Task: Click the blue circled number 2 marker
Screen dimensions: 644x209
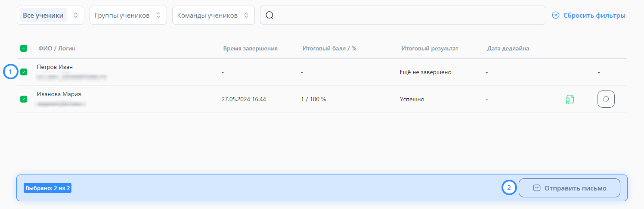Action: click(509, 188)
